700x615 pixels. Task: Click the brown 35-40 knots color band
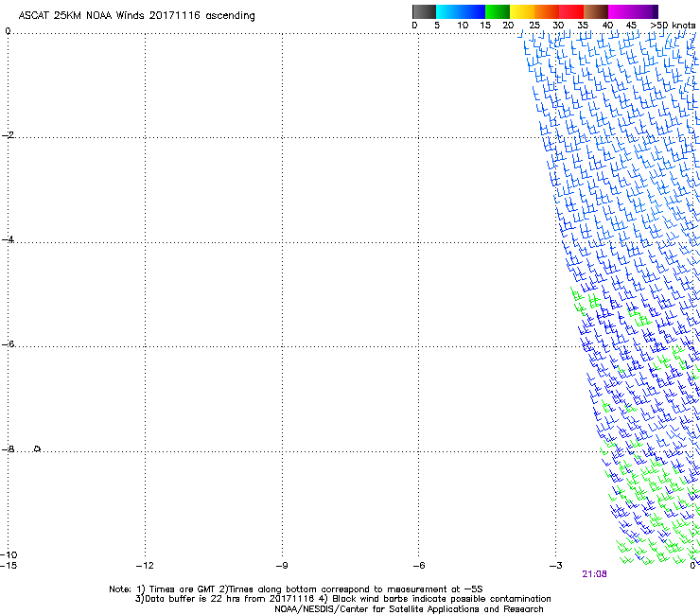tap(596, 11)
